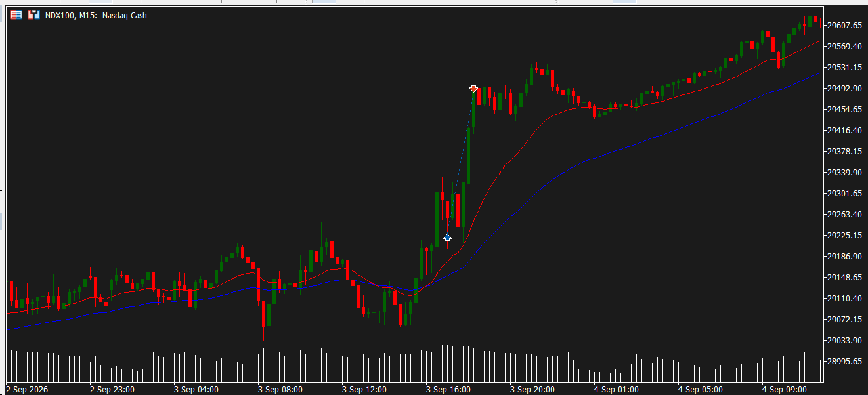Click the 4 Sep 09:00 time label
Screen dimensions: 868x395
click(x=785, y=390)
